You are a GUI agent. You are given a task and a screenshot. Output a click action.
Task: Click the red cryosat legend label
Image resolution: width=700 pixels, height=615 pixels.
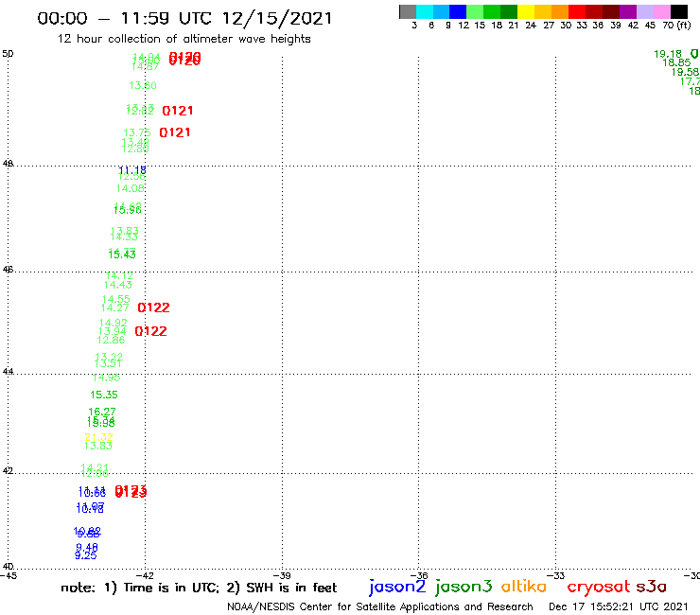(599, 588)
